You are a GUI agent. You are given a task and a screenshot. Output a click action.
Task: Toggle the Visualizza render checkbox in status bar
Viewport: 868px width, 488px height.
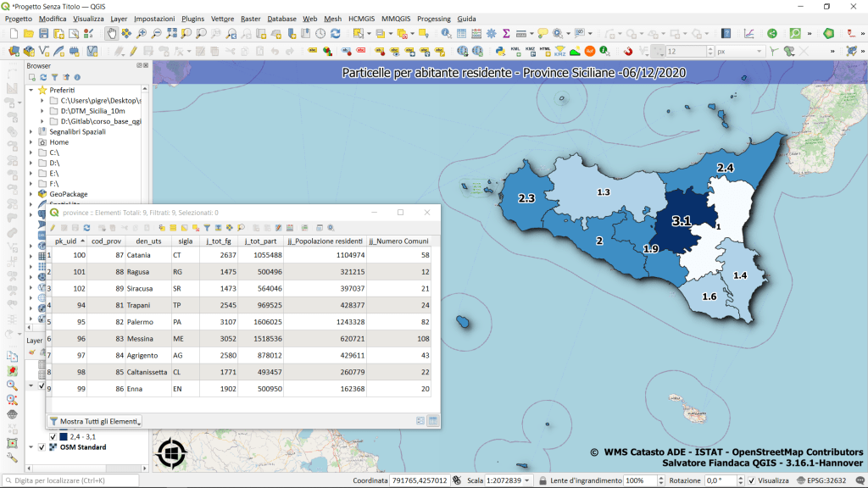pyautogui.click(x=751, y=480)
